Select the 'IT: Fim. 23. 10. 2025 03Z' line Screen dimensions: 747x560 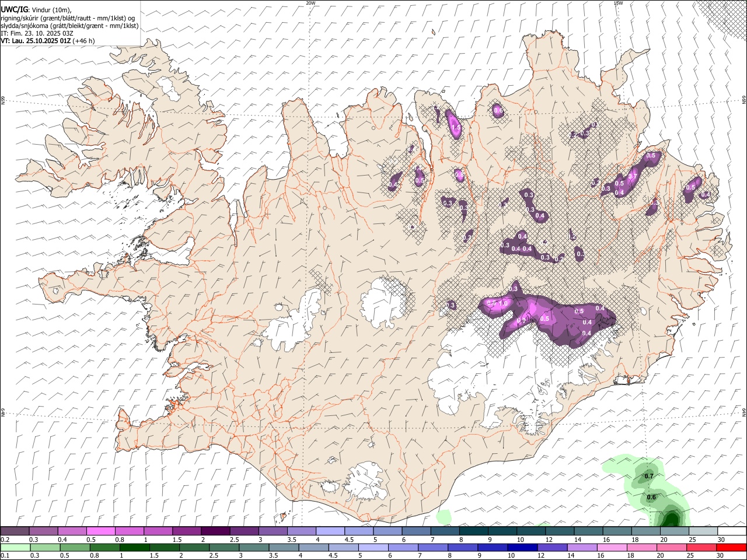37,33
